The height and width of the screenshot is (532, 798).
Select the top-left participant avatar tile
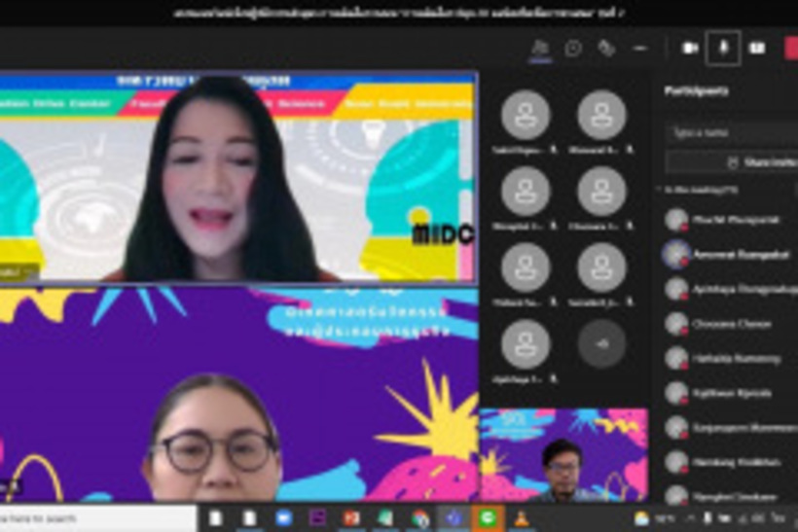[526, 116]
